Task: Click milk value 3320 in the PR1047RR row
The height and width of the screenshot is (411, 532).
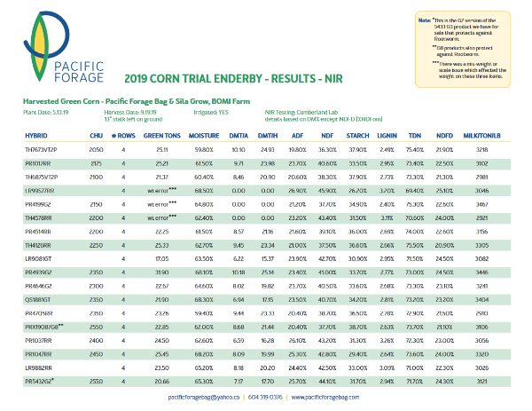Action: click(x=481, y=354)
